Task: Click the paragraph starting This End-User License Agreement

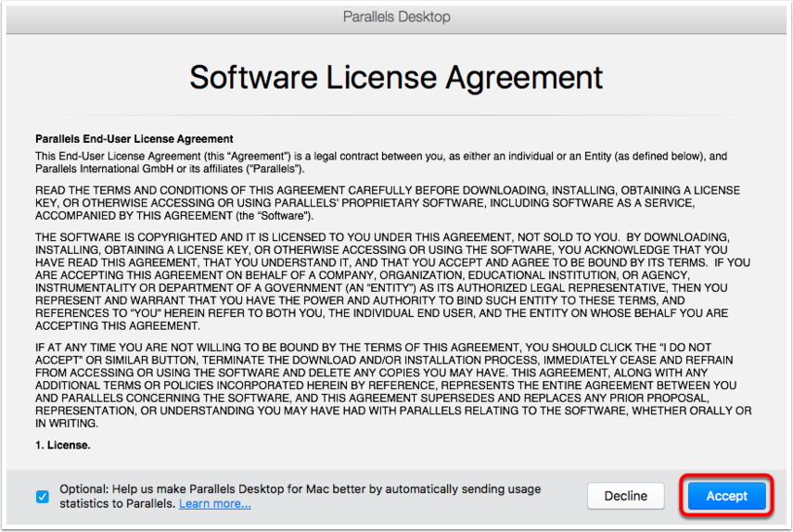Action: 381,162
